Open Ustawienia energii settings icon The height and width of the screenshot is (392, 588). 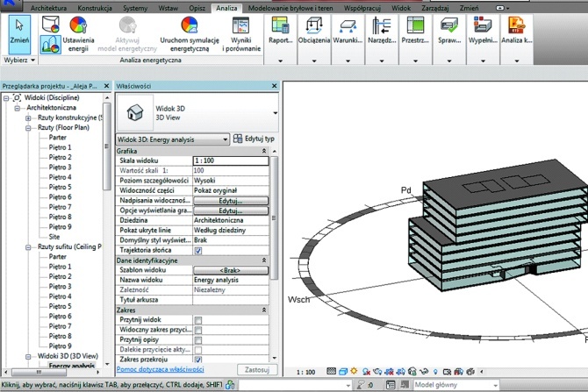click(78, 25)
